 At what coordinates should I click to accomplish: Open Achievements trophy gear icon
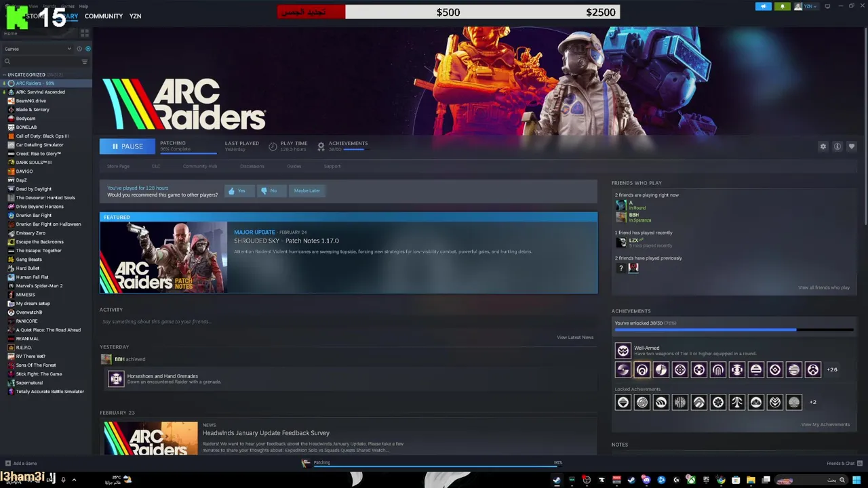click(321, 146)
